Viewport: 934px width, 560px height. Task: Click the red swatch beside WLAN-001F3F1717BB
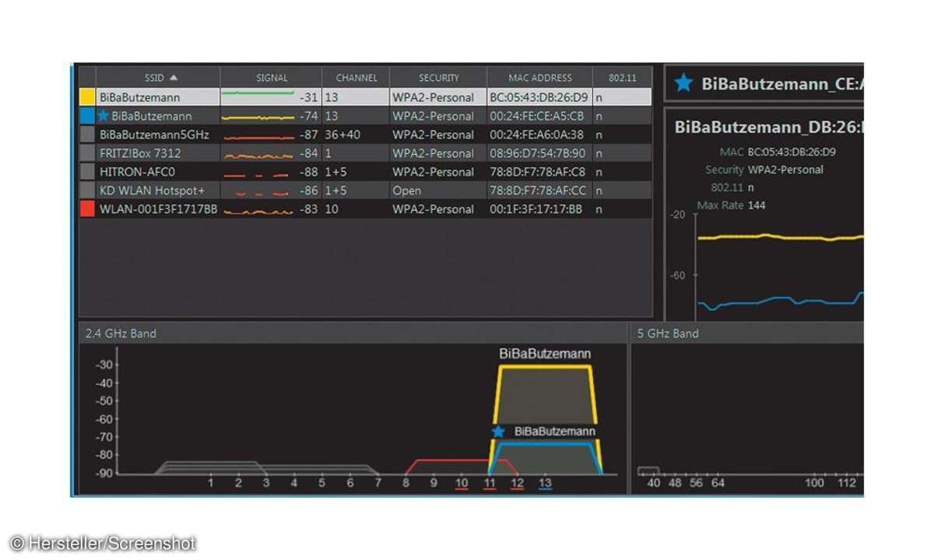pos(87,209)
